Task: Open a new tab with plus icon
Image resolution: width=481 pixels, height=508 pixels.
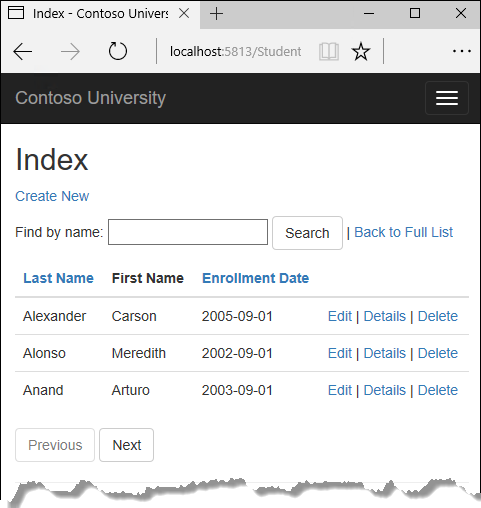Action: [216, 14]
